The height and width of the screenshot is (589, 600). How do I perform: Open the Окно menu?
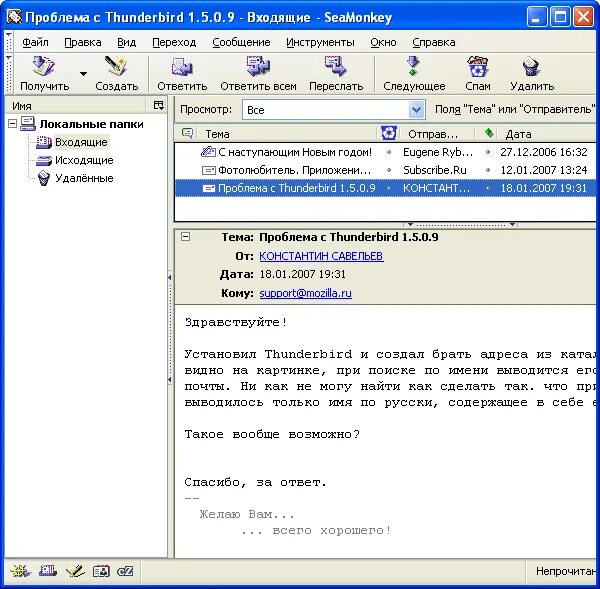383,42
